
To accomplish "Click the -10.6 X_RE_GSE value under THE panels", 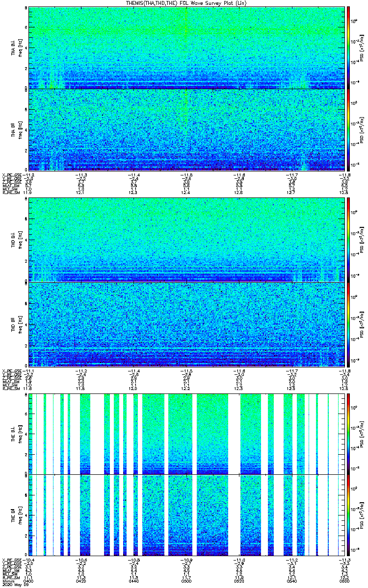I will 81,560.
